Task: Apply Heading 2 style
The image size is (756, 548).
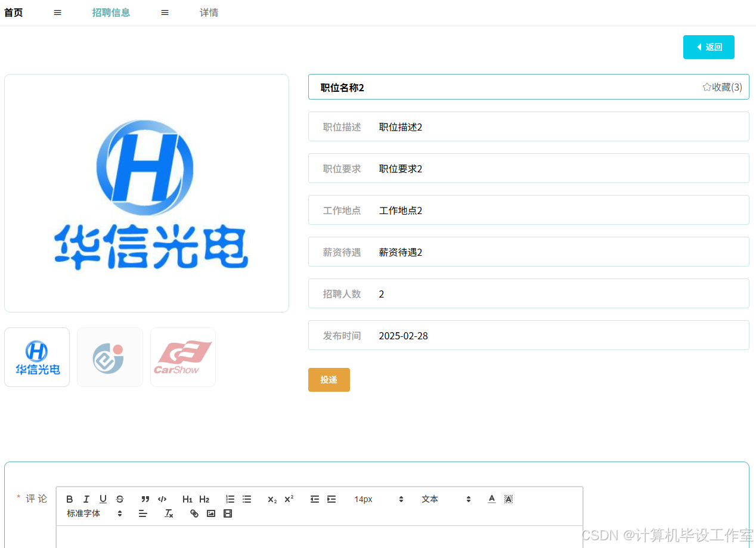Action: point(205,499)
